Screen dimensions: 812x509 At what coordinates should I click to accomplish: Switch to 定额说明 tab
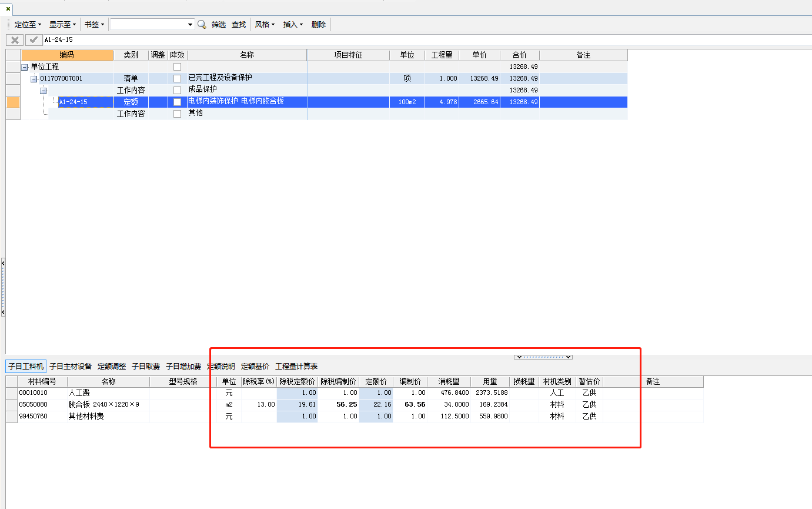(x=221, y=367)
